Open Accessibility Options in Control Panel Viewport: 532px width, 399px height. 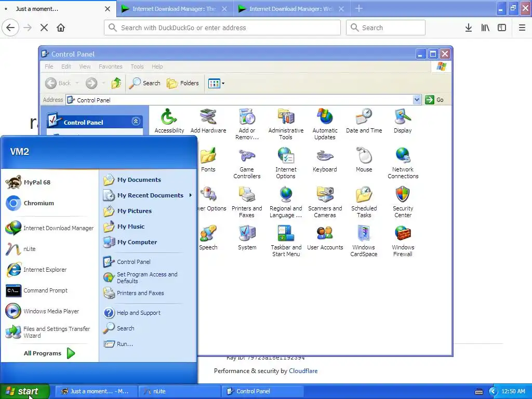169,121
